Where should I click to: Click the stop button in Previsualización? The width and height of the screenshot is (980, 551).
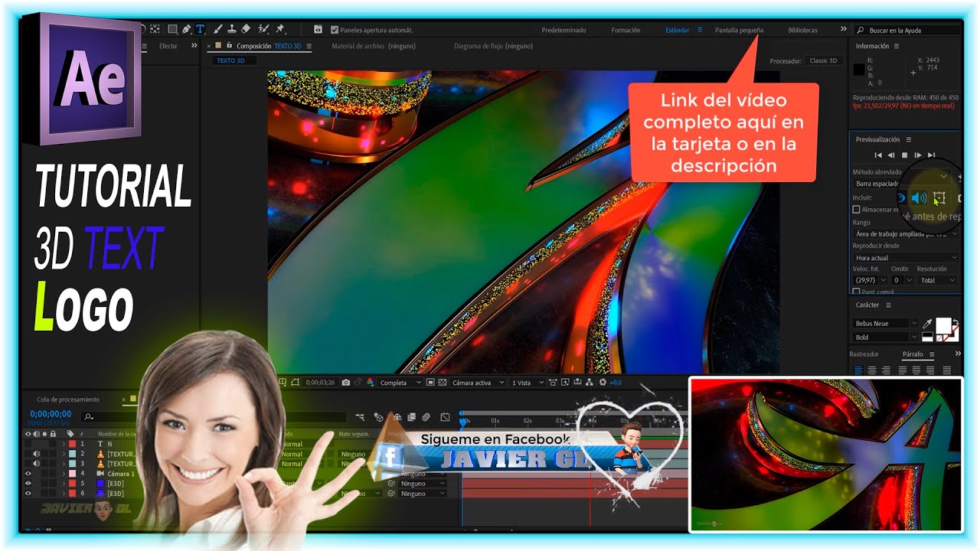pos(904,155)
